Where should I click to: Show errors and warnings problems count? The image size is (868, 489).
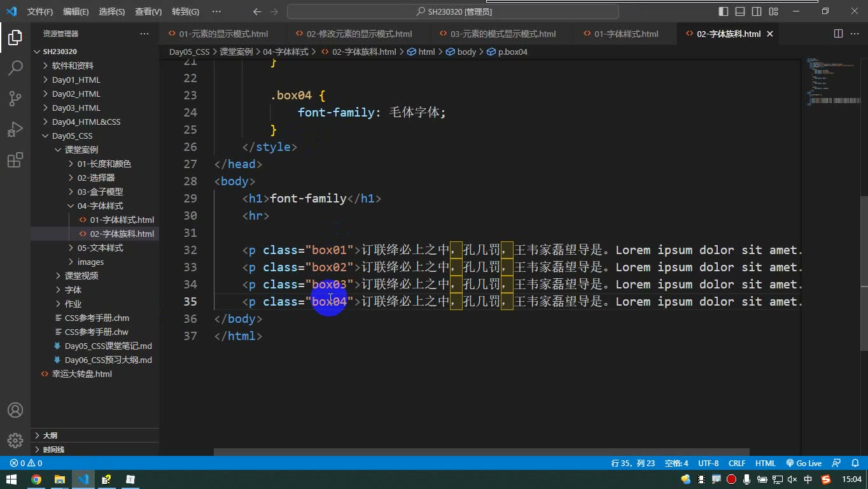point(26,464)
